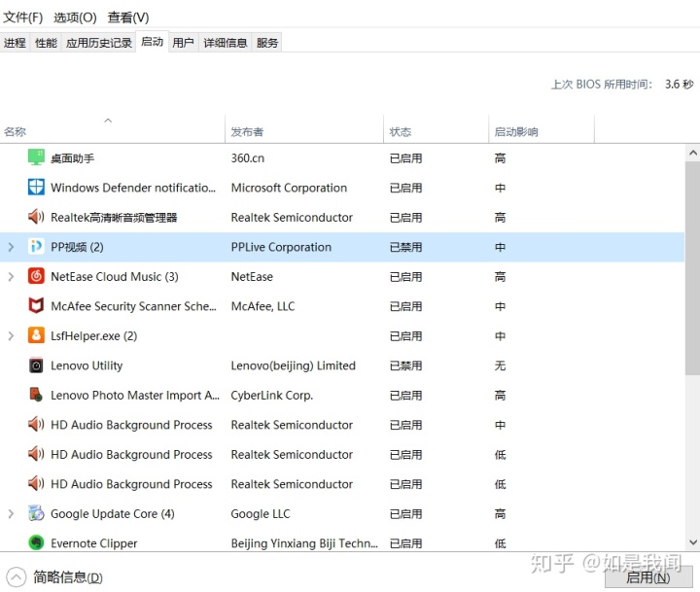Select the Lenovo Utility row name
Viewport: 700px width, 592px height.
pos(87,366)
